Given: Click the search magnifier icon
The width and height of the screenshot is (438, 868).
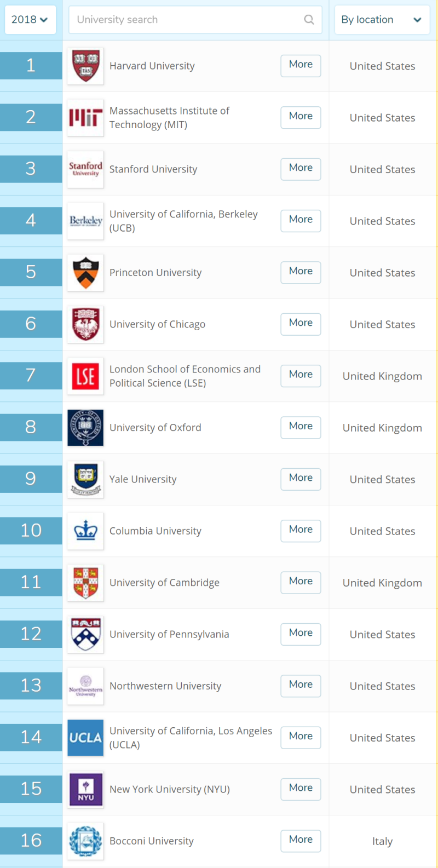Looking at the screenshot, I should (x=309, y=20).
